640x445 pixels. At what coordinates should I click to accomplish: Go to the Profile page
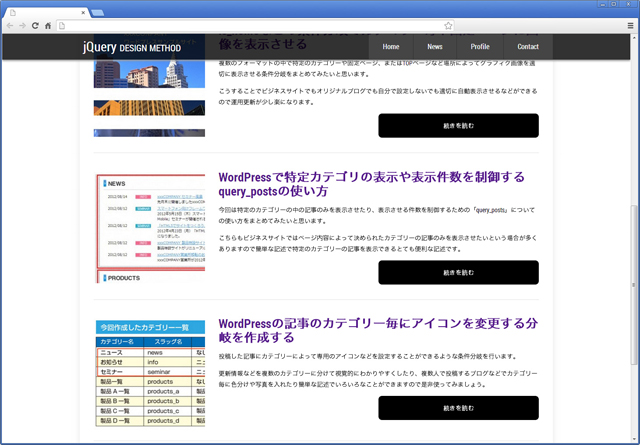tap(480, 47)
